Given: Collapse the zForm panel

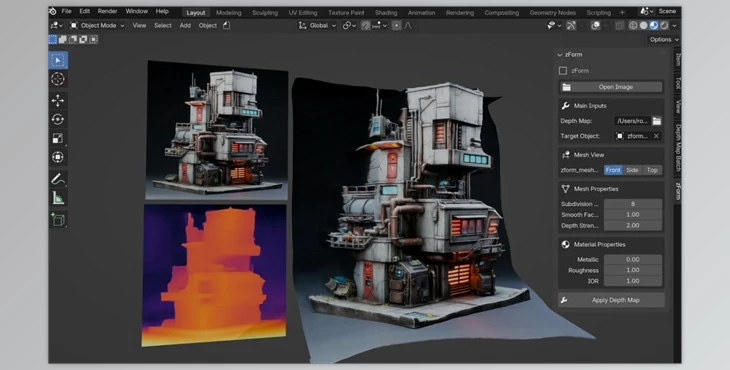Looking at the screenshot, I should coord(560,55).
